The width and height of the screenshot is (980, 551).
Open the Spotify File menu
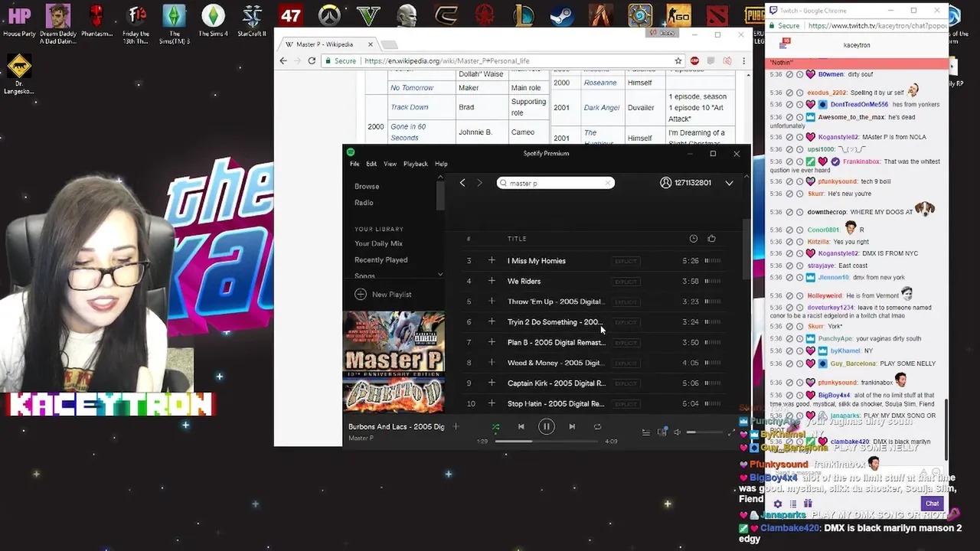coord(354,164)
